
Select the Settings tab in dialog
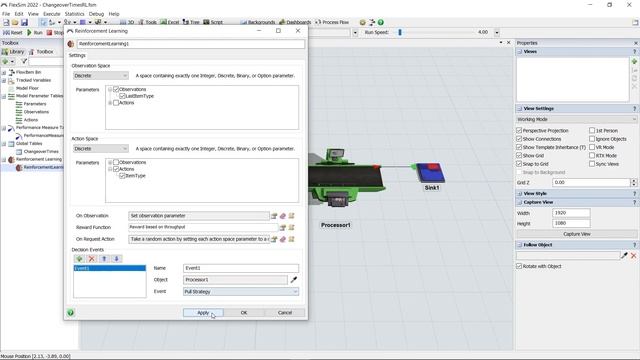tap(77, 56)
